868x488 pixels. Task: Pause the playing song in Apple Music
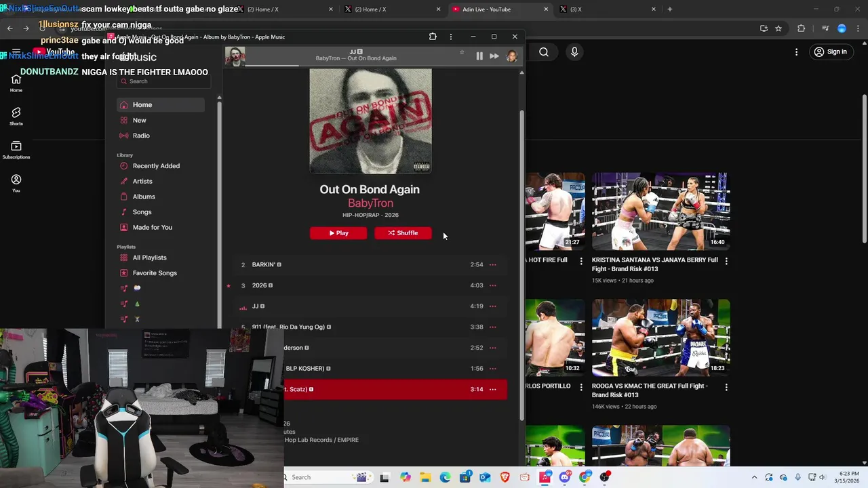[479, 56]
